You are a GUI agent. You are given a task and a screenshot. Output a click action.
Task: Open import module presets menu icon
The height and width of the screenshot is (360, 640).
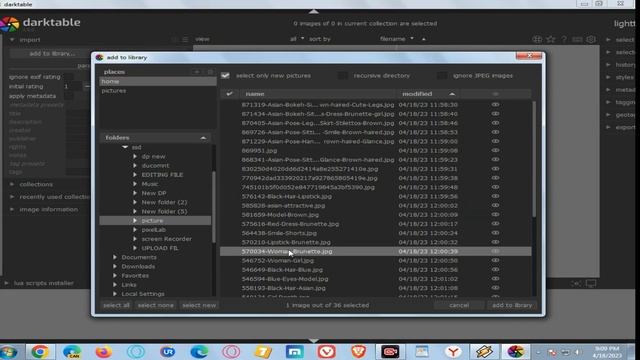(185, 40)
